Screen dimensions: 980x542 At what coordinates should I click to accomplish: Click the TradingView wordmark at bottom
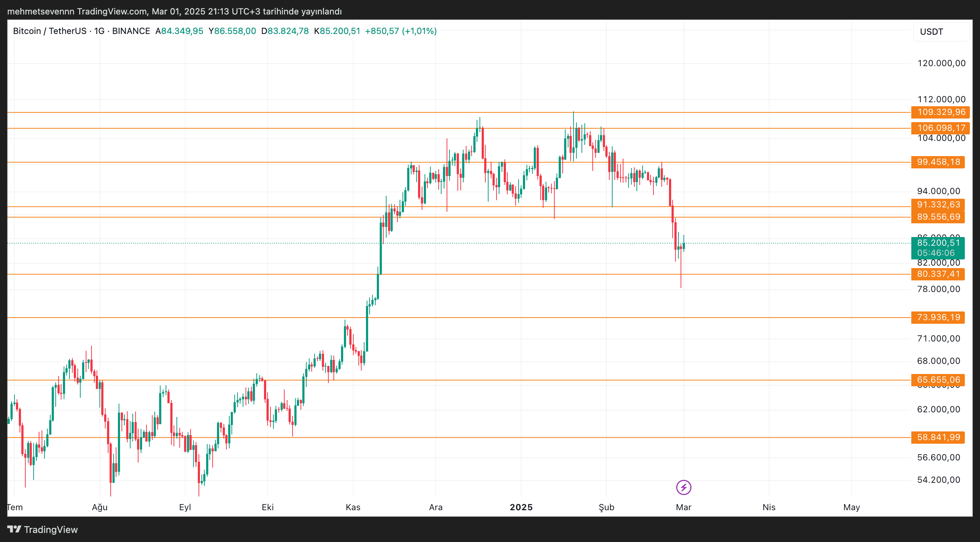point(51,529)
